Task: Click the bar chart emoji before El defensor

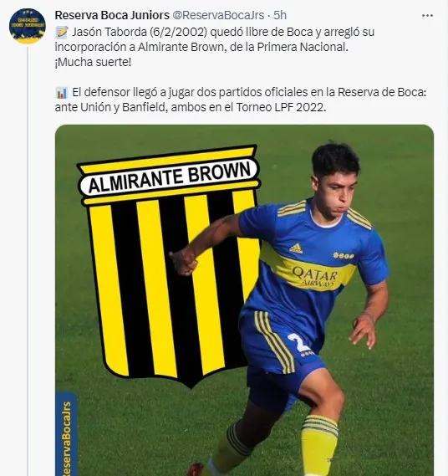Action: (62, 93)
